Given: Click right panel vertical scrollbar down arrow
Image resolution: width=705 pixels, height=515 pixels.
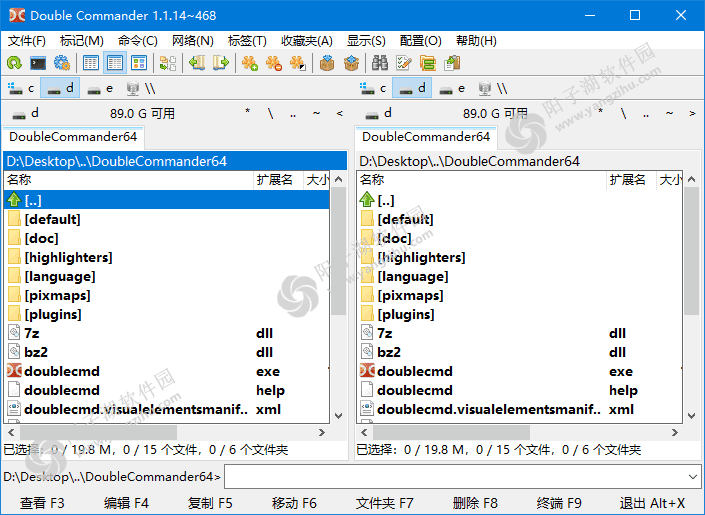Looking at the screenshot, I should pyautogui.click(x=692, y=416).
